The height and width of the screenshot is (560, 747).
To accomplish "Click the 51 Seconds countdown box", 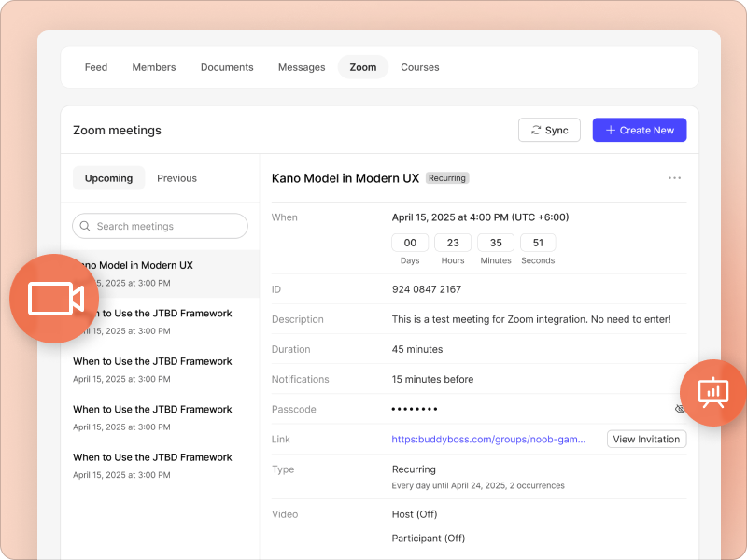I will [x=538, y=243].
